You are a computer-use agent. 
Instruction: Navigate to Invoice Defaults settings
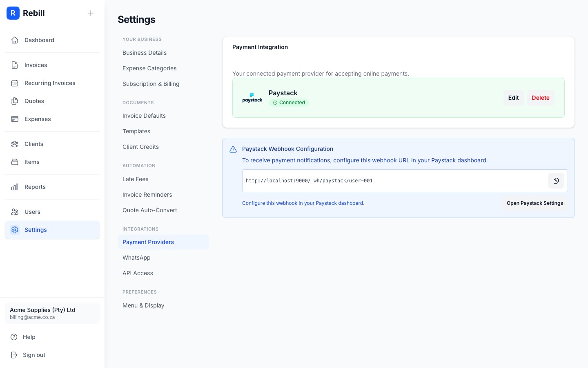click(144, 116)
